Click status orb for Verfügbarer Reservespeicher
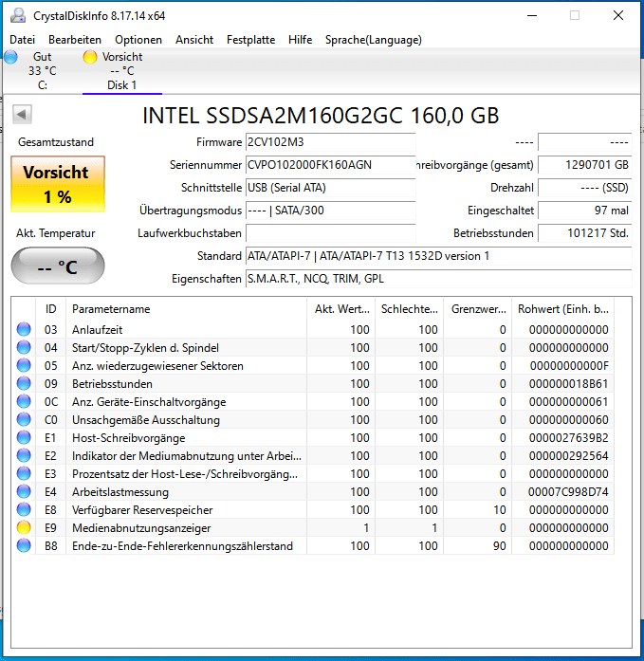 pos(24,509)
